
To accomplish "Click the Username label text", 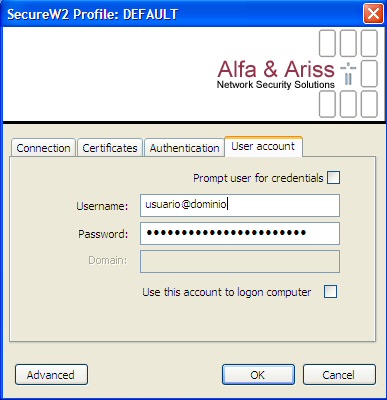I will (102, 206).
